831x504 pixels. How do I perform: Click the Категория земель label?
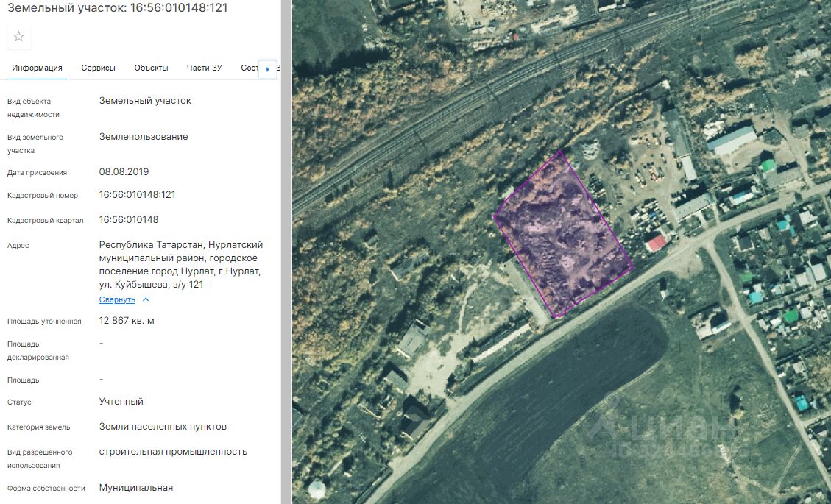pyautogui.click(x=38, y=427)
